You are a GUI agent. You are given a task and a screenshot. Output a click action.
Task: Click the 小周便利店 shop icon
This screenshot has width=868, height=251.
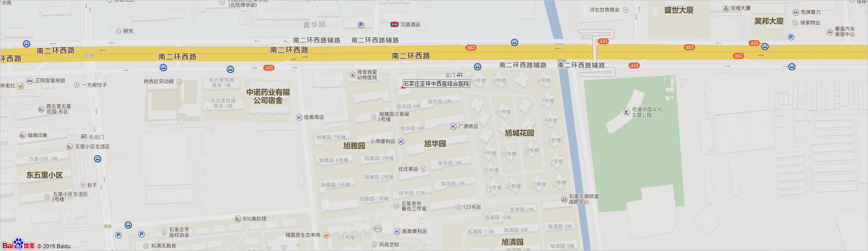(x=401, y=142)
